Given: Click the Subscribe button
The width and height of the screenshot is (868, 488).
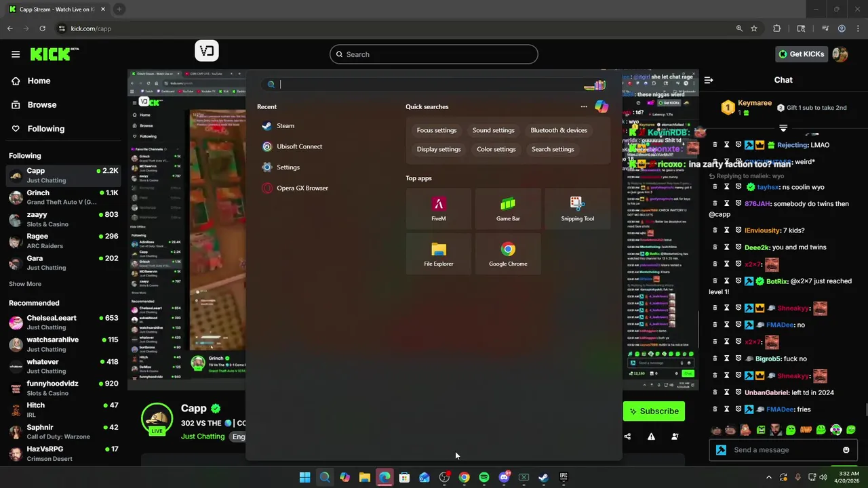Looking at the screenshot, I should (x=654, y=411).
